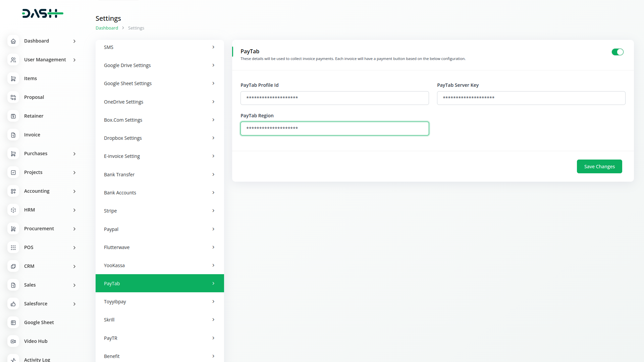Click the Retainer icon in sidebar
This screenshot has height=362, width=644.
[13, 116]
